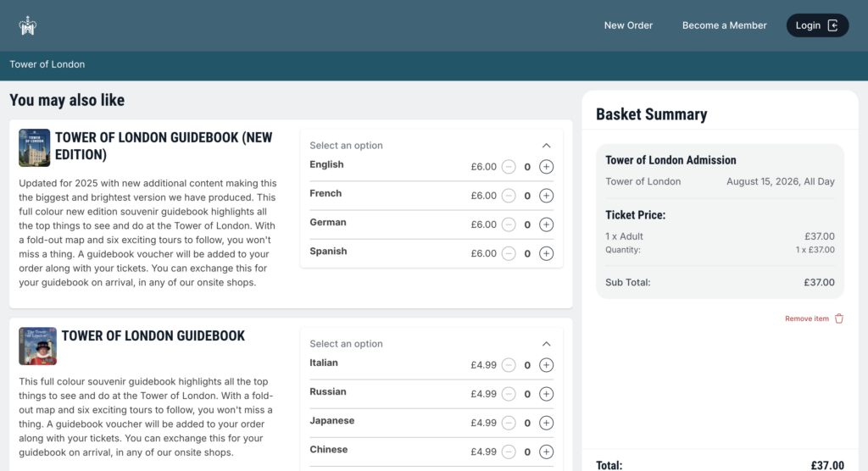Add a Japanese guidebook with plus icon

pos(546,423)
